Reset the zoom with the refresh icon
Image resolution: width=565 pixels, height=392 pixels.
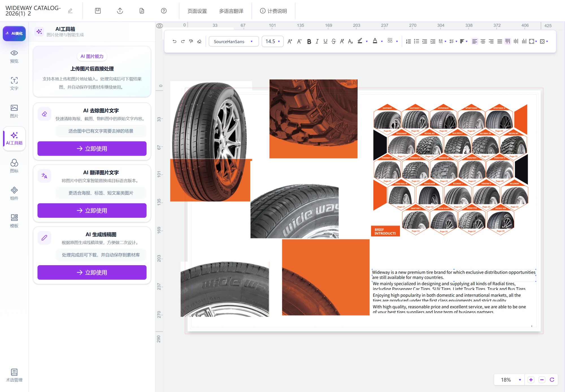point(552,380)
